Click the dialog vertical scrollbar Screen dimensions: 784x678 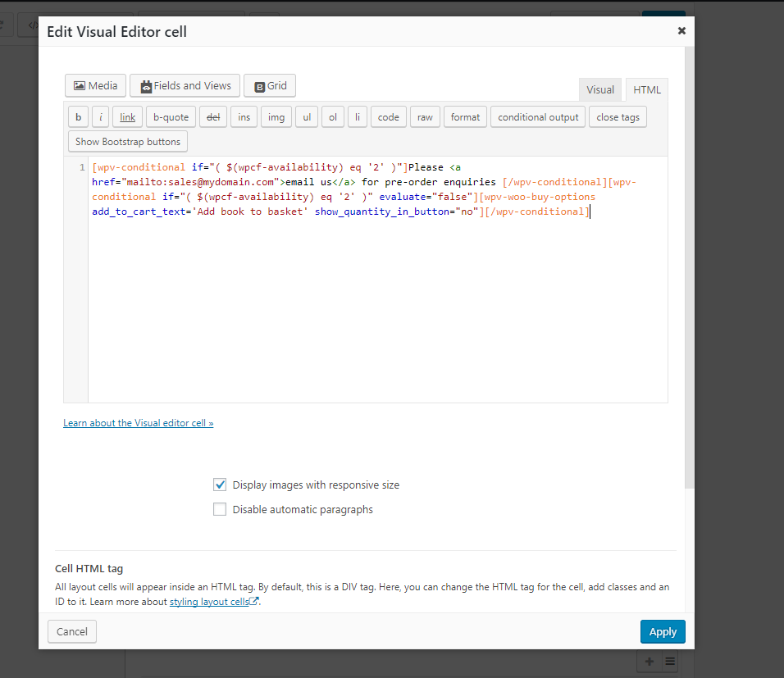tap(689, 267)
